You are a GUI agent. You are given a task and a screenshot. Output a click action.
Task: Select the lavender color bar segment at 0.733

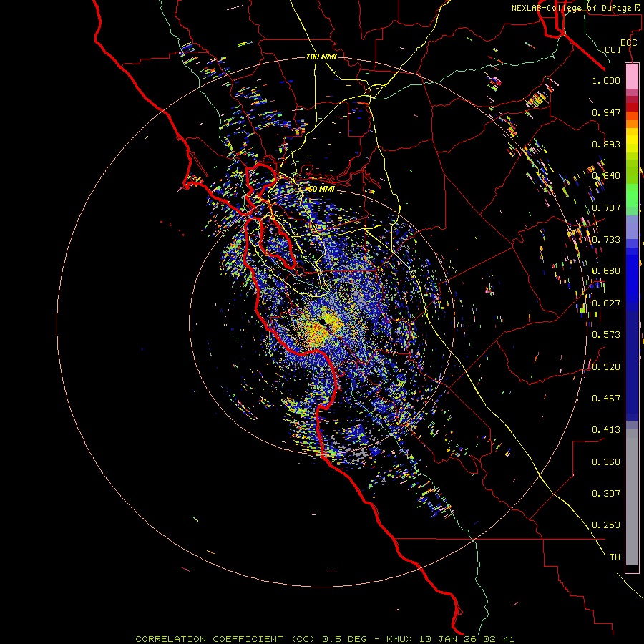point(632,228)
